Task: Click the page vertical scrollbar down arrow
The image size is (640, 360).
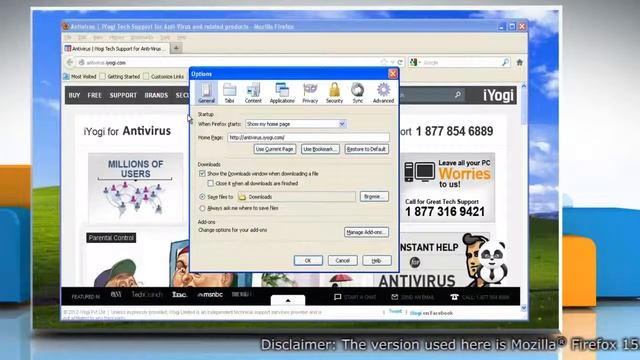Action: click(x=524, y=308)
